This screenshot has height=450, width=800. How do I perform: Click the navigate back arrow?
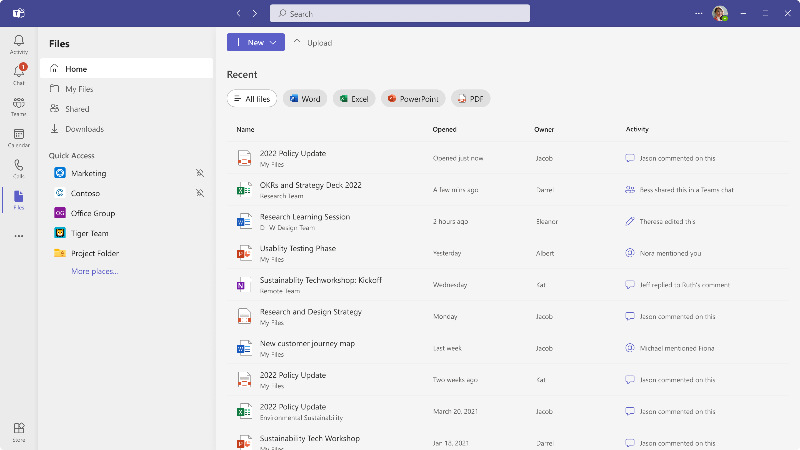pos(238,14)
